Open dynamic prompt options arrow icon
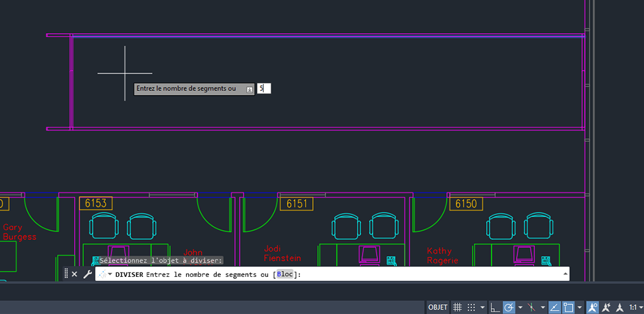 (x=249, y=90)
